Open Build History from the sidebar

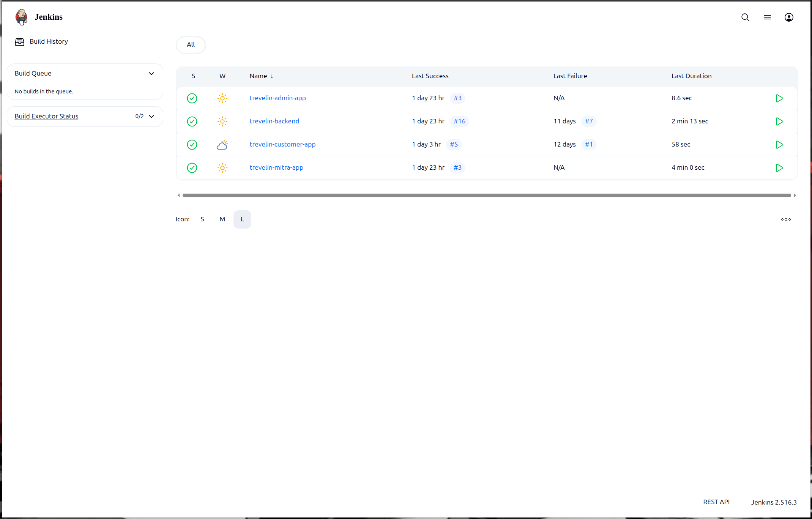point(48,41)
